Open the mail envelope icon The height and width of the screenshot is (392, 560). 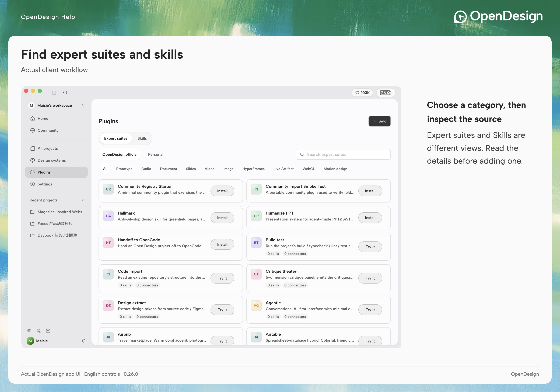(x=48, y=331)
